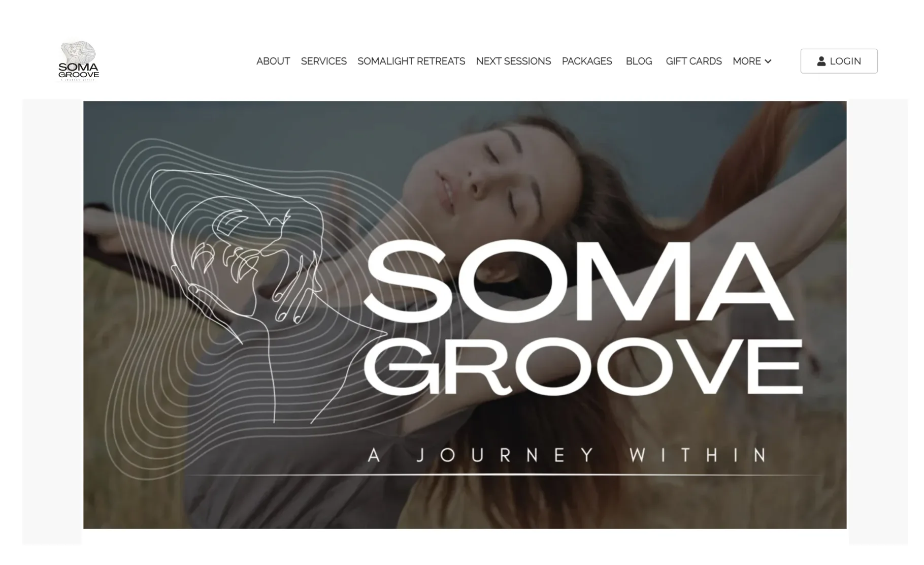Click the large GROOVE word in banner
Viewport: 924px width, 565px height.
coord(584,367)
